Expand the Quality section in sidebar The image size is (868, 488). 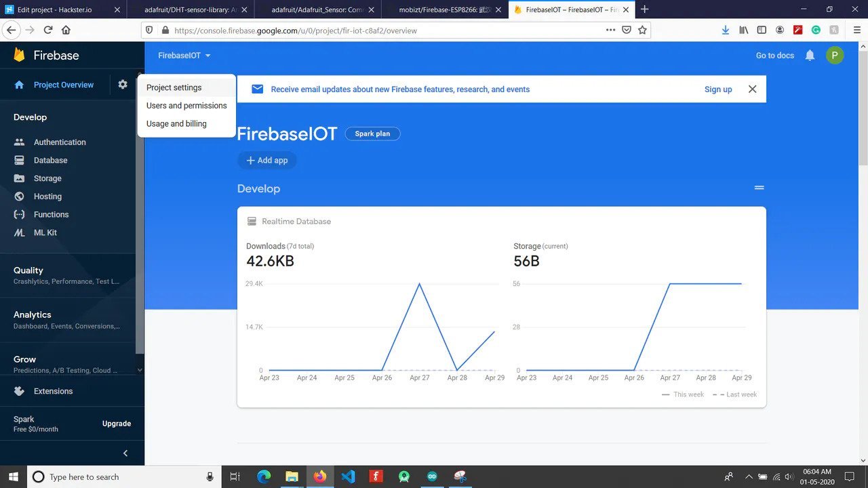click(x=68, y=275)
